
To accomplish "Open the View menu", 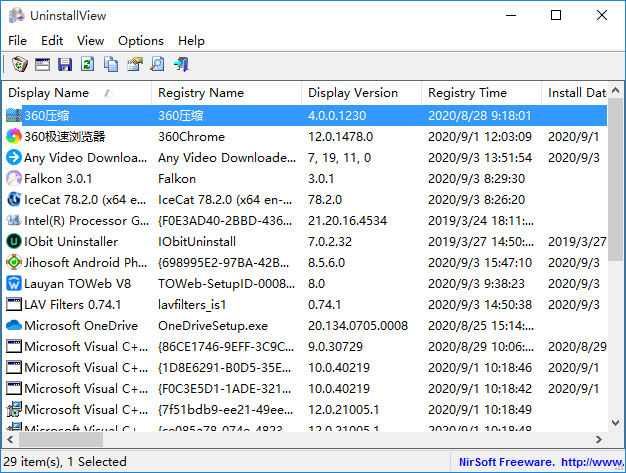I will 90,41.
